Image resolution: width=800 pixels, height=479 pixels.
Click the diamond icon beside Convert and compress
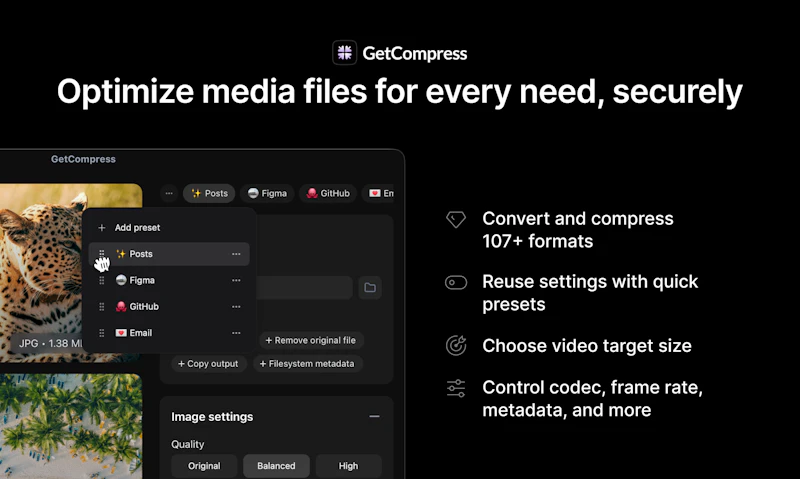tap(456, 219)
